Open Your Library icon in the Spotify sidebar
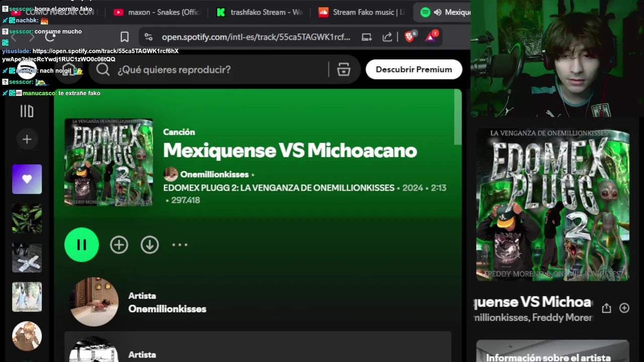The image size is (644, 362). [x=27, y=111]
